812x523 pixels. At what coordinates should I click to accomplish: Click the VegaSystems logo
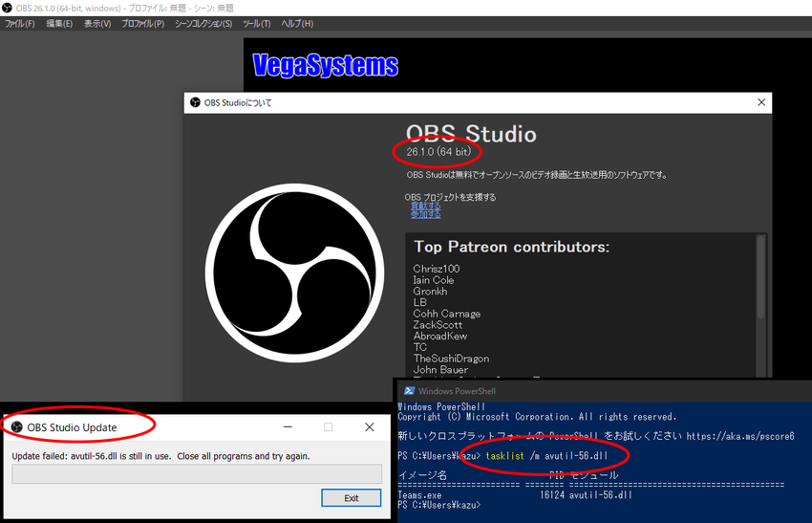coord(325,65)
